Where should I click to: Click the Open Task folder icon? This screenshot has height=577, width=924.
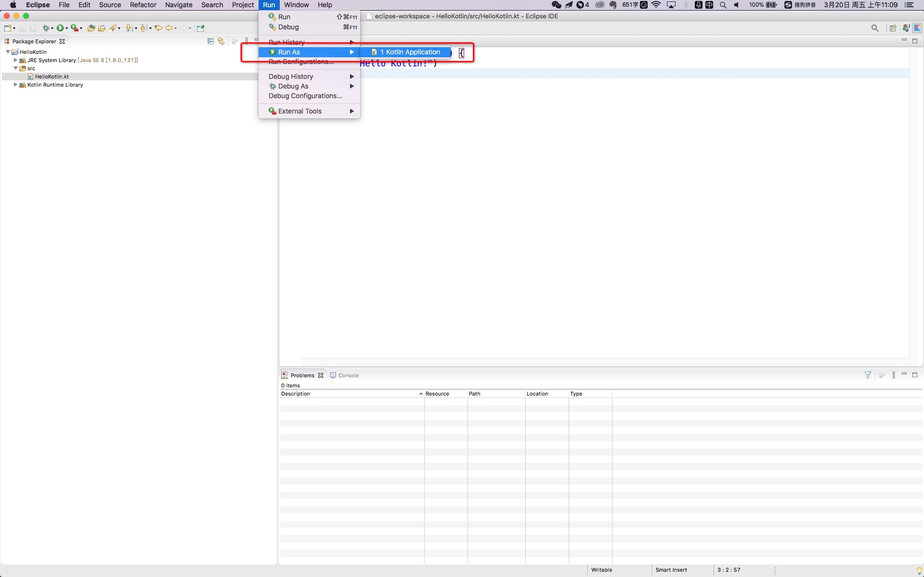(102, 28)
